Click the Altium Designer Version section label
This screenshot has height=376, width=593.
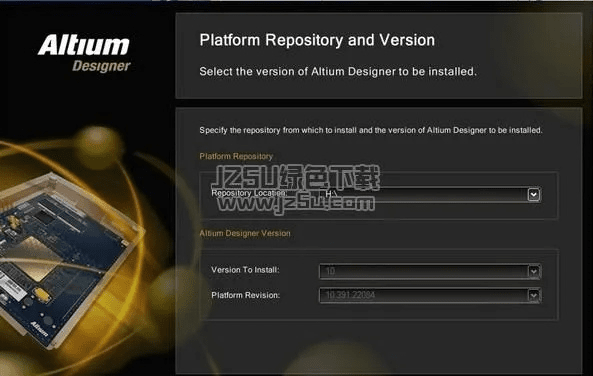click(245, 233)
